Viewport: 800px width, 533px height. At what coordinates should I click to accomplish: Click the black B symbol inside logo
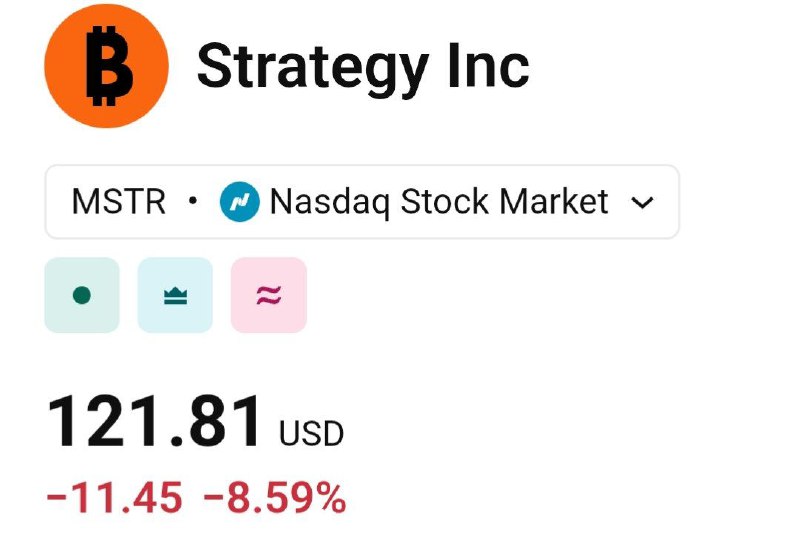coord(104,66)
